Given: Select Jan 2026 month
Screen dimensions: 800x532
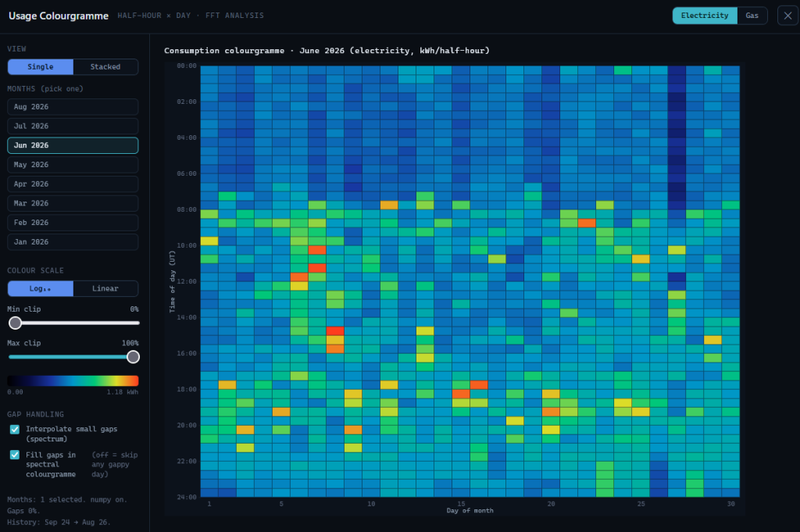Looking at the screenshot, I should coord(73,241).
